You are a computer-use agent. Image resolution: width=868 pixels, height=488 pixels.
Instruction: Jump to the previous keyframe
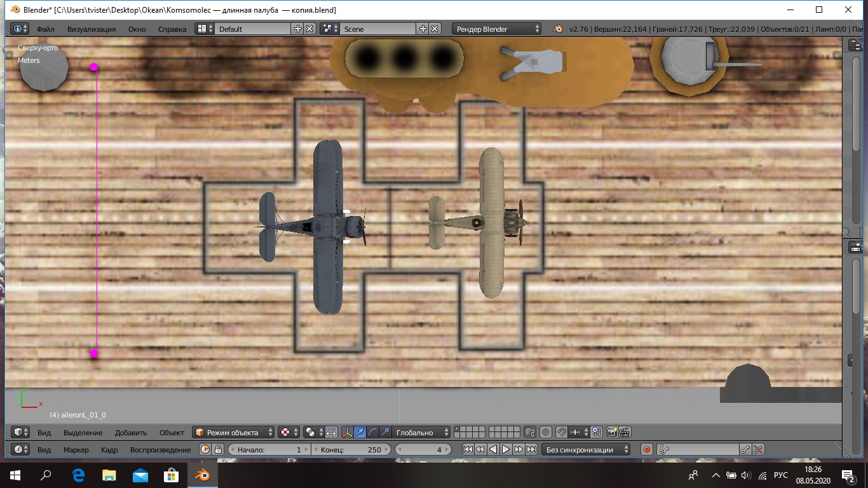480,449
